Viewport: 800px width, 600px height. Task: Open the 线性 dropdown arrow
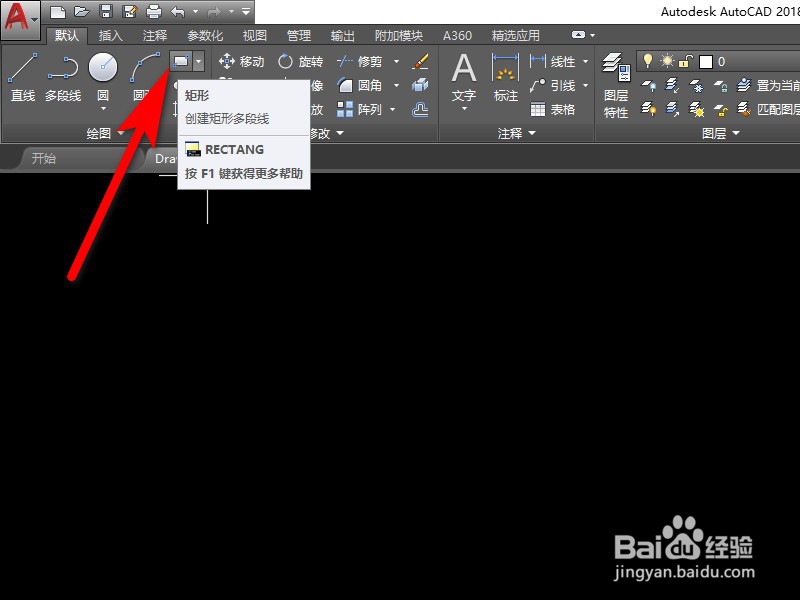[x=585, y=62]
